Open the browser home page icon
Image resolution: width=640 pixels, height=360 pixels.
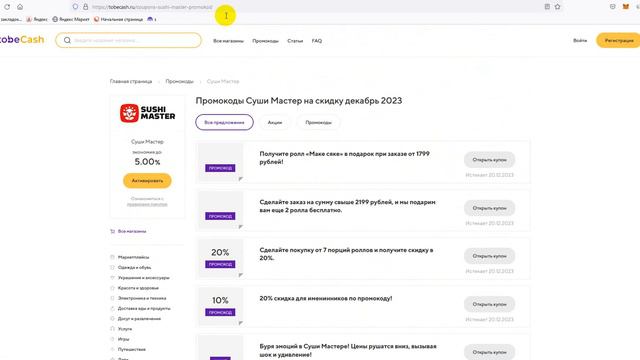click(20, 7)
